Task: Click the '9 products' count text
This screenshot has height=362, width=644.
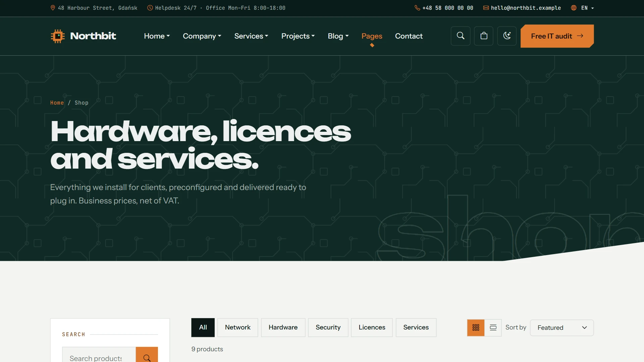Action: point(207,349)
